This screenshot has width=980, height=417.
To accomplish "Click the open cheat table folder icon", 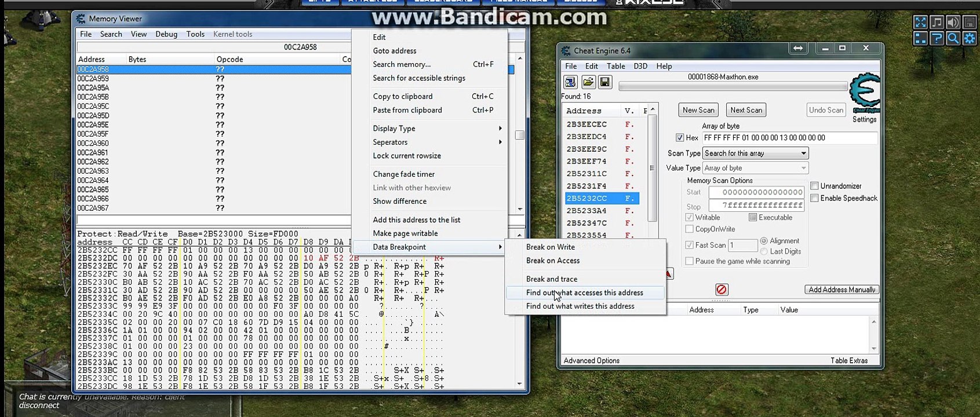I will [588, 82].
